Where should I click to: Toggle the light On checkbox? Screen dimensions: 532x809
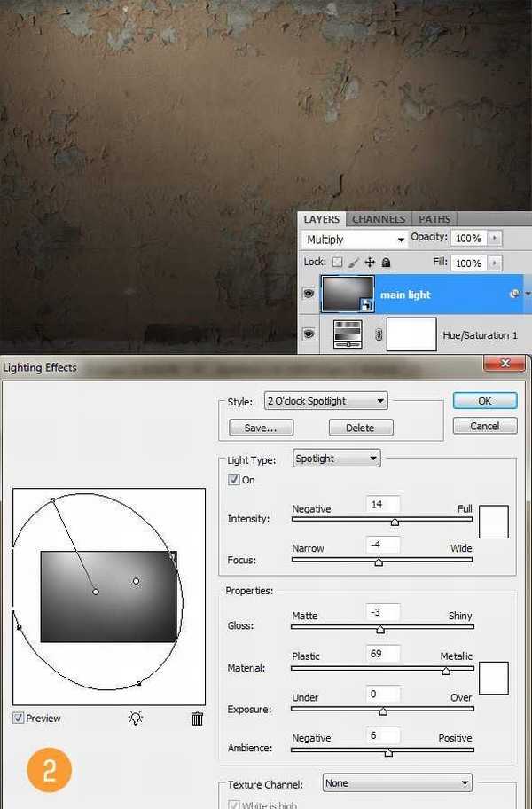[x=234, y=480]
